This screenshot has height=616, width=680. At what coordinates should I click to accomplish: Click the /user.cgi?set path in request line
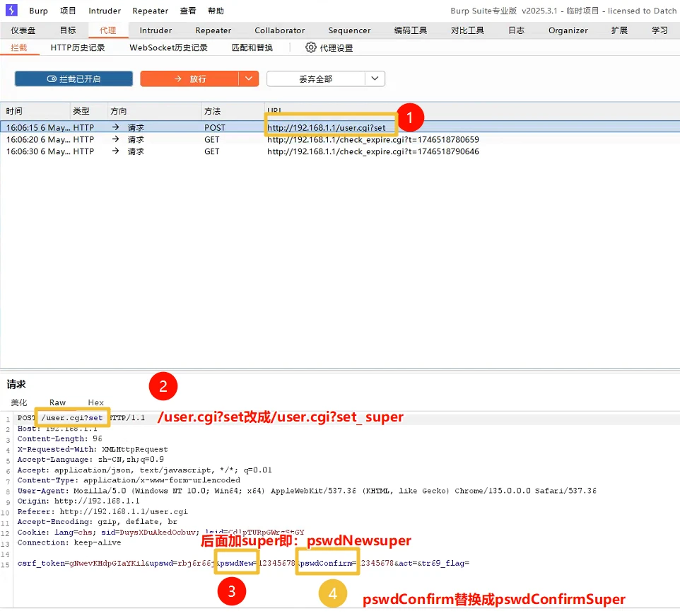pos(72,418)
